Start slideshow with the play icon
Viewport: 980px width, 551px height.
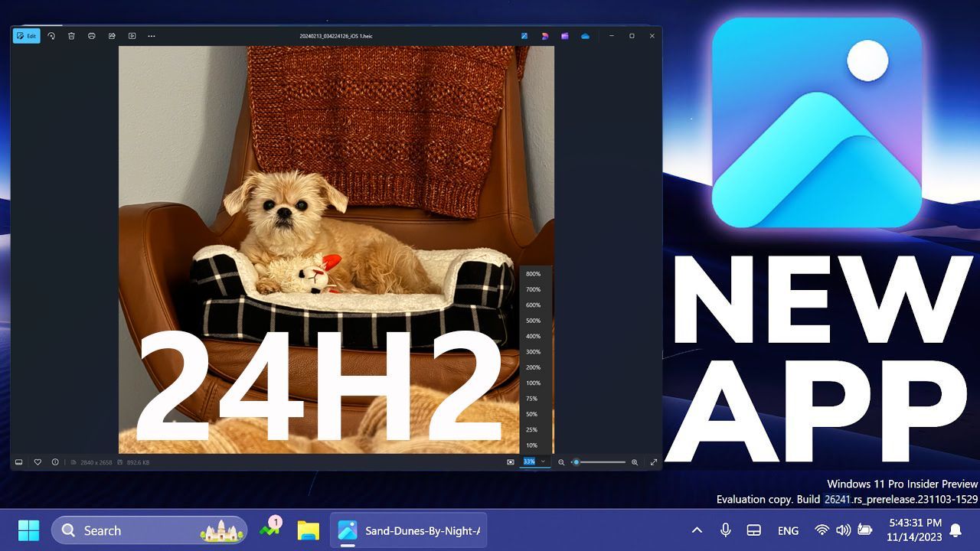132,36
